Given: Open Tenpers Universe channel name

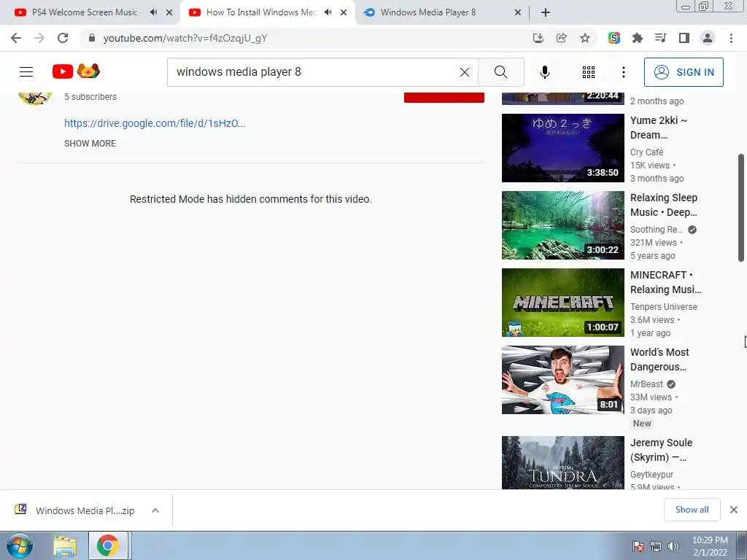Looking at the screenshot, I should [664, 307].
